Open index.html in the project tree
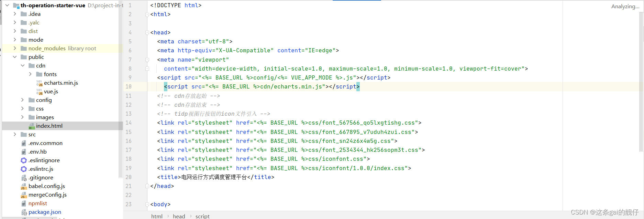The width and height of the screenshot is (644, 219). pyautogui.click(x=49, y=126)
